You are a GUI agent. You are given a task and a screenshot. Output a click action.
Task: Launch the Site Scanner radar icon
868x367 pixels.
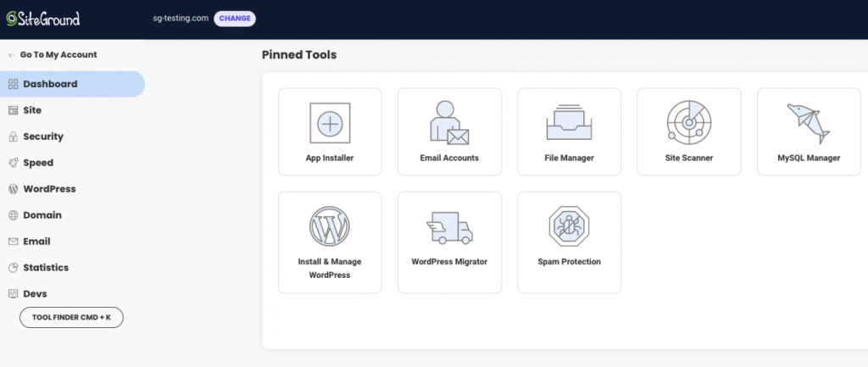pos(688,122)
